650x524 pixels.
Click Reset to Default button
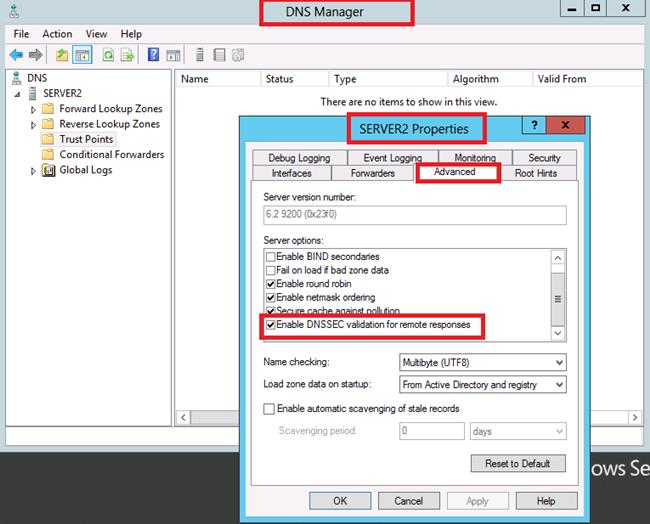tap(518, 463)
